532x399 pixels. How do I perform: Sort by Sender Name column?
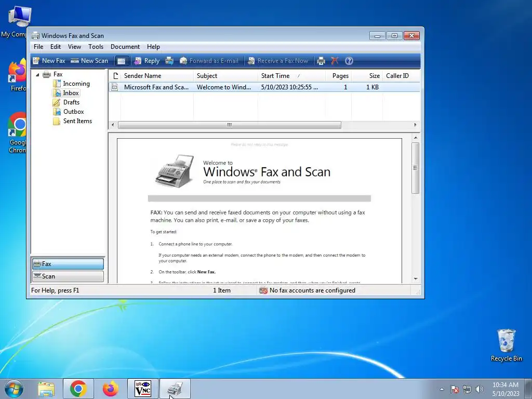pos(157,76)
